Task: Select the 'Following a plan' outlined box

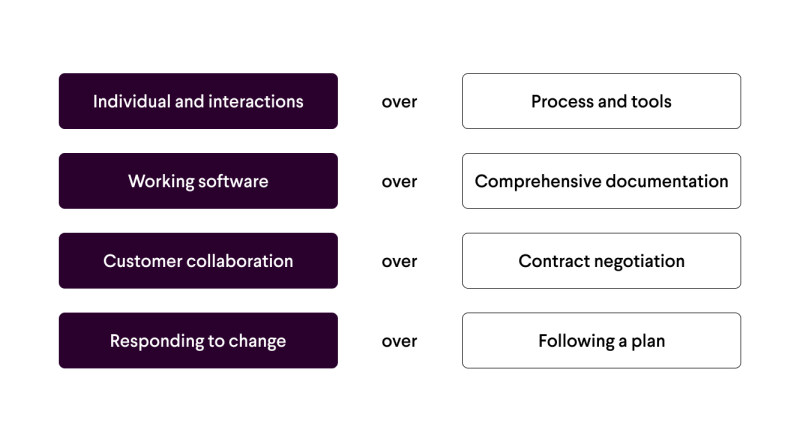Action: [601, 341]
